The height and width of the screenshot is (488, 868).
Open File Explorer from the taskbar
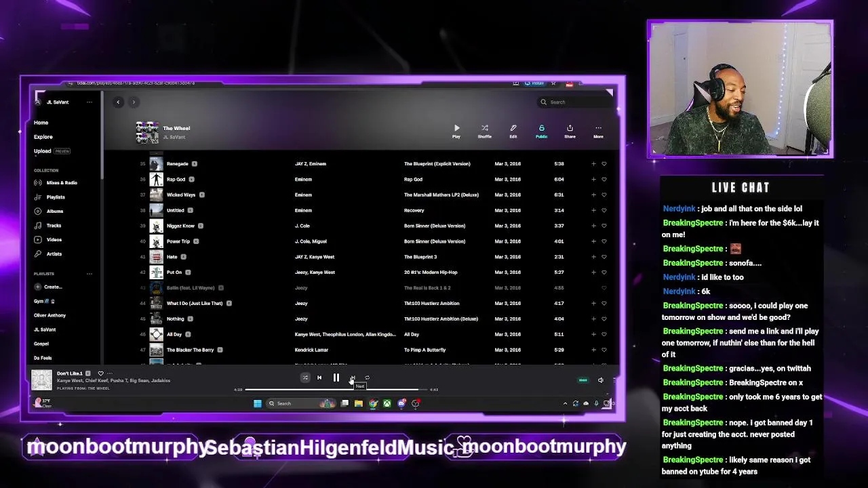click(x=359, y=404)
